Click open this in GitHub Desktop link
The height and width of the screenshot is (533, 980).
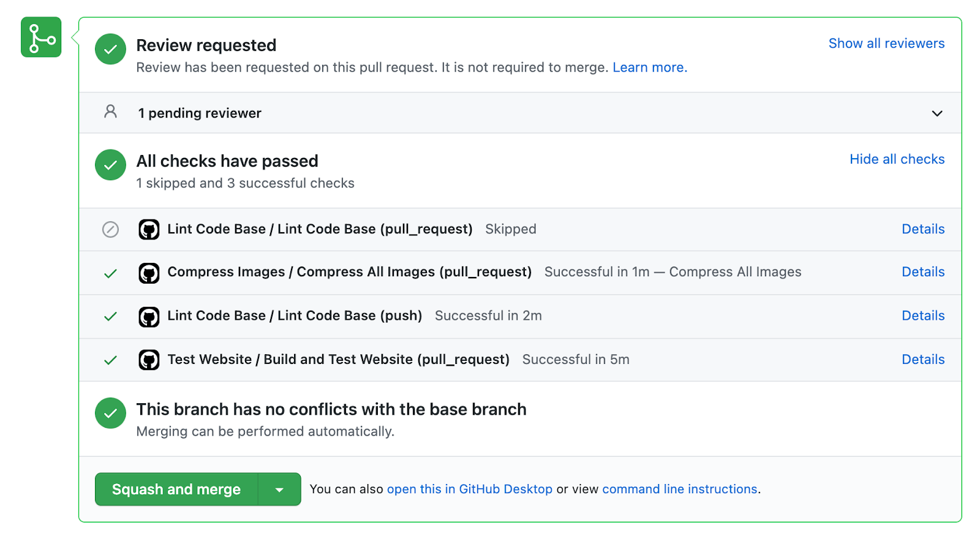point(469,489)
